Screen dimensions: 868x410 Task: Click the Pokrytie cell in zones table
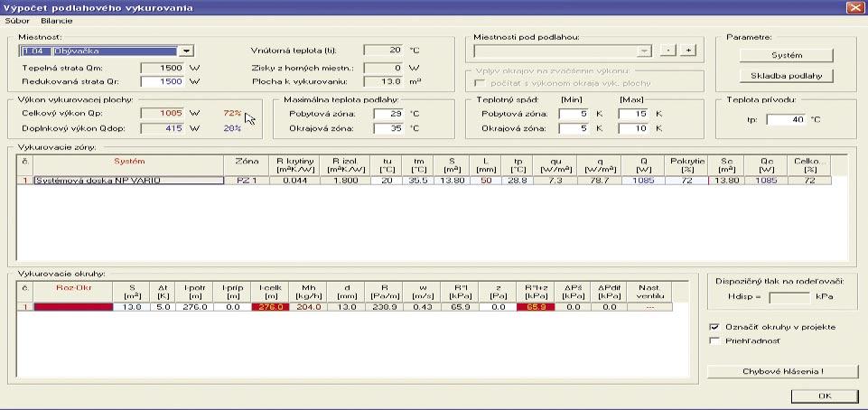coord(686,181)
